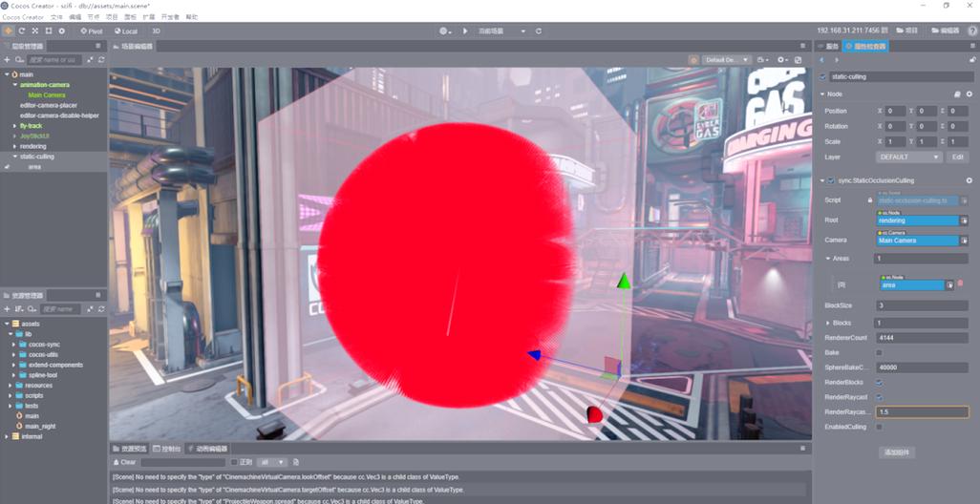Toggle scene light bulb icon

[693, 60]
